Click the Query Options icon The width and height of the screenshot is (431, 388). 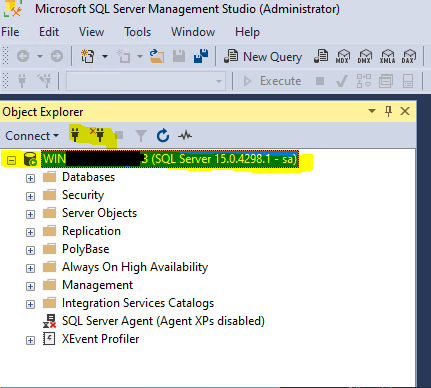coord(386,81)
